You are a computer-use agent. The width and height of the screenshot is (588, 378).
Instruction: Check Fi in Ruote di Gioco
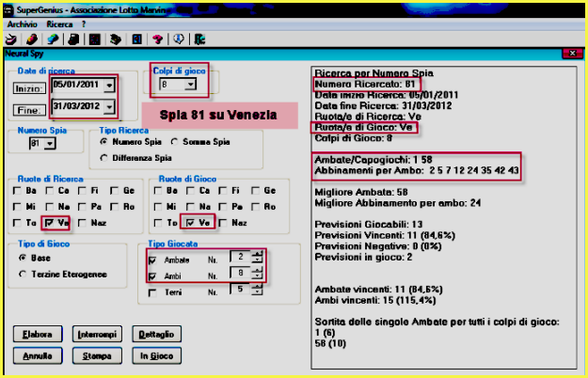(223, 191)
